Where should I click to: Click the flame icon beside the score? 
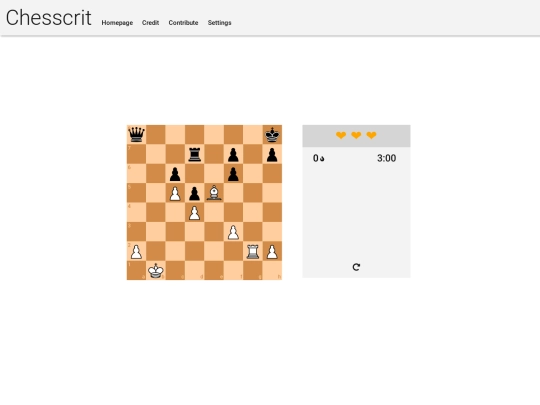coord(322,159)
